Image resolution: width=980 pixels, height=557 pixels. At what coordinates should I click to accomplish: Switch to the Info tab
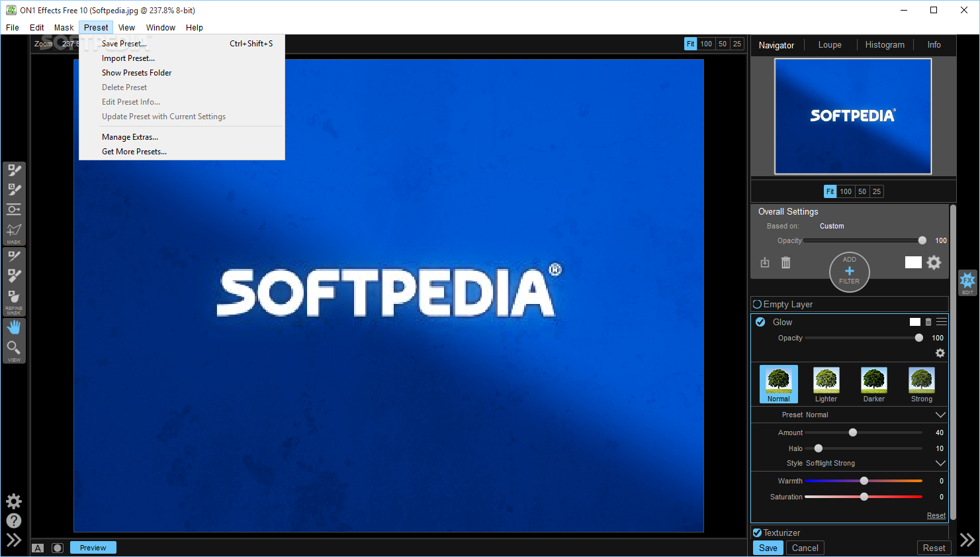(934, 44)
